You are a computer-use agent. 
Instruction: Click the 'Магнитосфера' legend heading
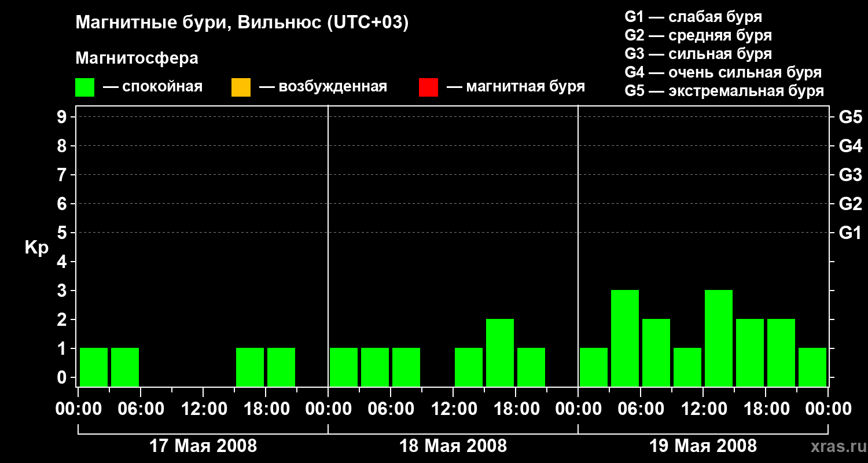137,58
